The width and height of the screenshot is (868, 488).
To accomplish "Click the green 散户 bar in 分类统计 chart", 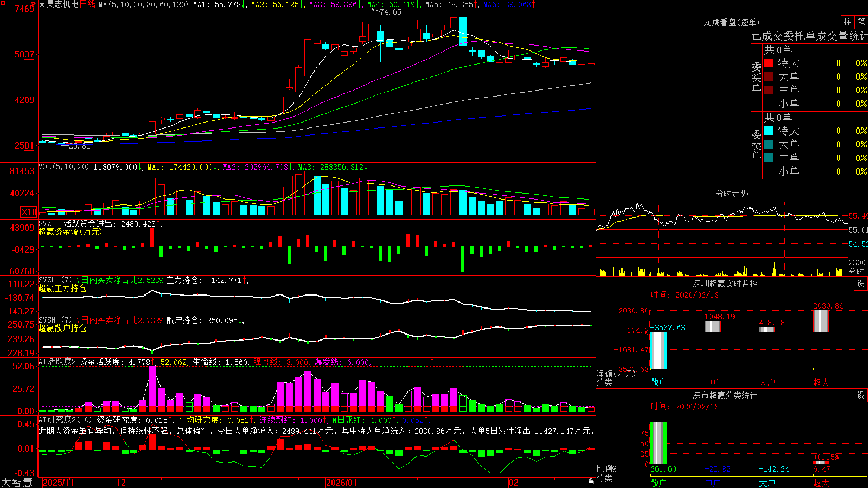I will (x=659, y=443).
